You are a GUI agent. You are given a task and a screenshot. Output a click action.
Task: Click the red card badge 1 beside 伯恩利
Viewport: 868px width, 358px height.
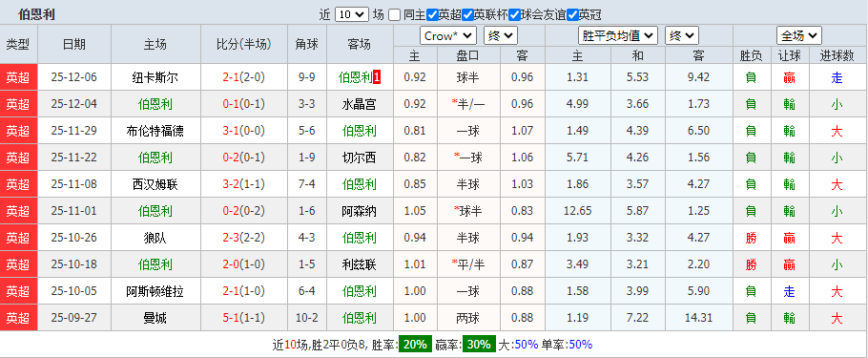coord(377,77)
